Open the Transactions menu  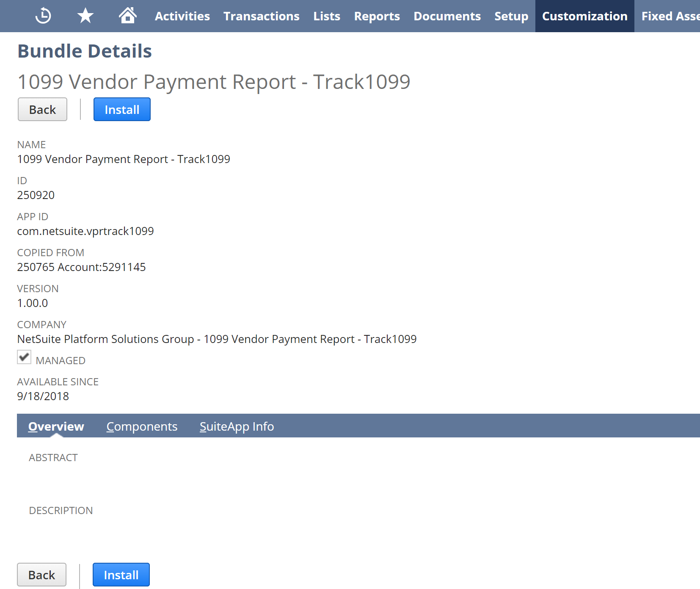(262, 16)
